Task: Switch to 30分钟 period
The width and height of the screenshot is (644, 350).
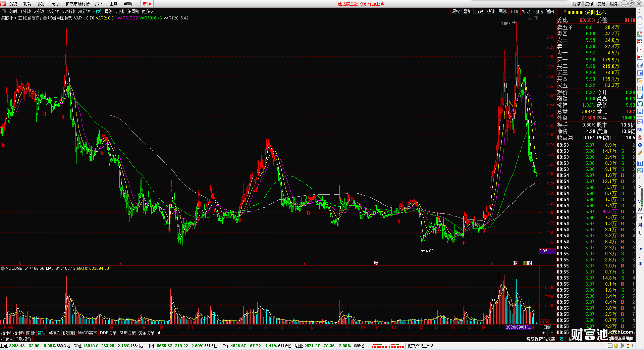Action: point(68,11)
